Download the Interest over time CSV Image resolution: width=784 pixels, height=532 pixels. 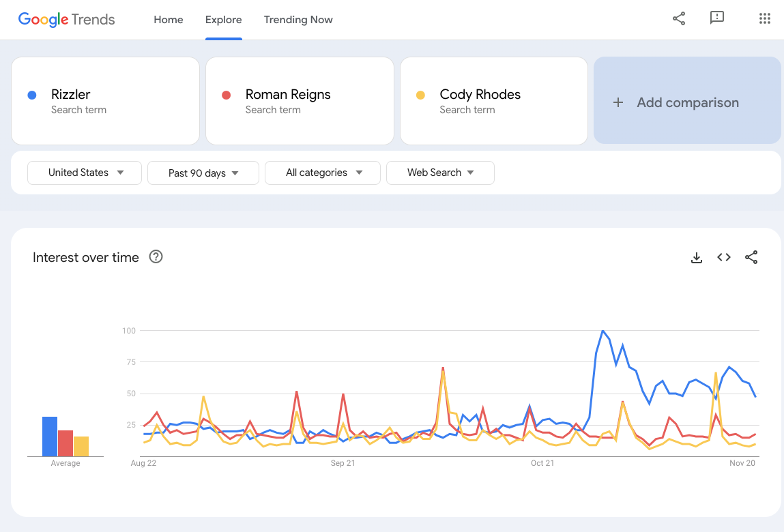click(x=697, y=258)
